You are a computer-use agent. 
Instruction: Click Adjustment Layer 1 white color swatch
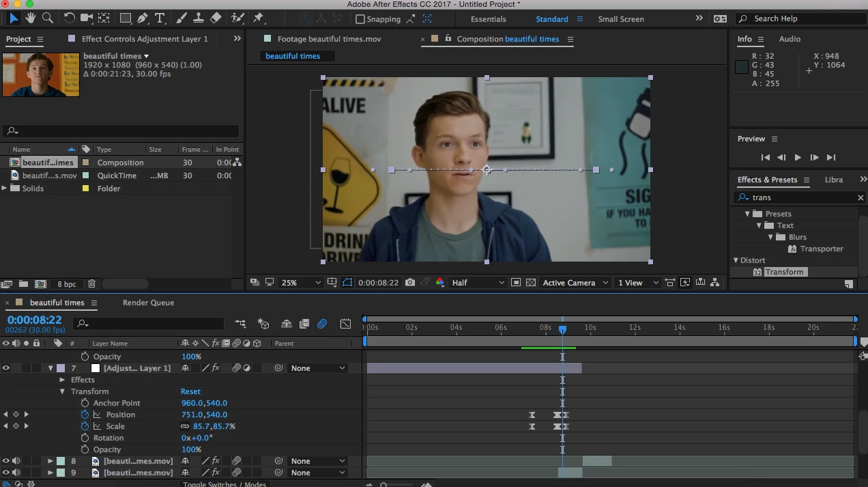[x=96, y=368]
